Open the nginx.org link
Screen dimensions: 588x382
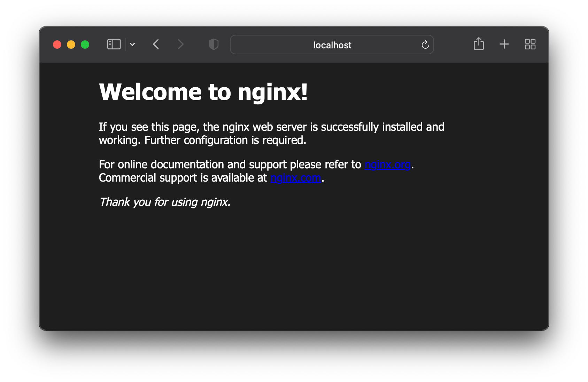388,165
